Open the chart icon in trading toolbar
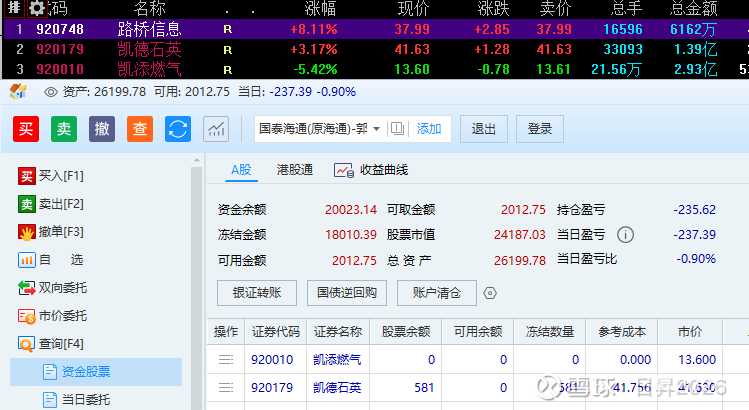This screenshot has width=749, height=410. (216, 129)
